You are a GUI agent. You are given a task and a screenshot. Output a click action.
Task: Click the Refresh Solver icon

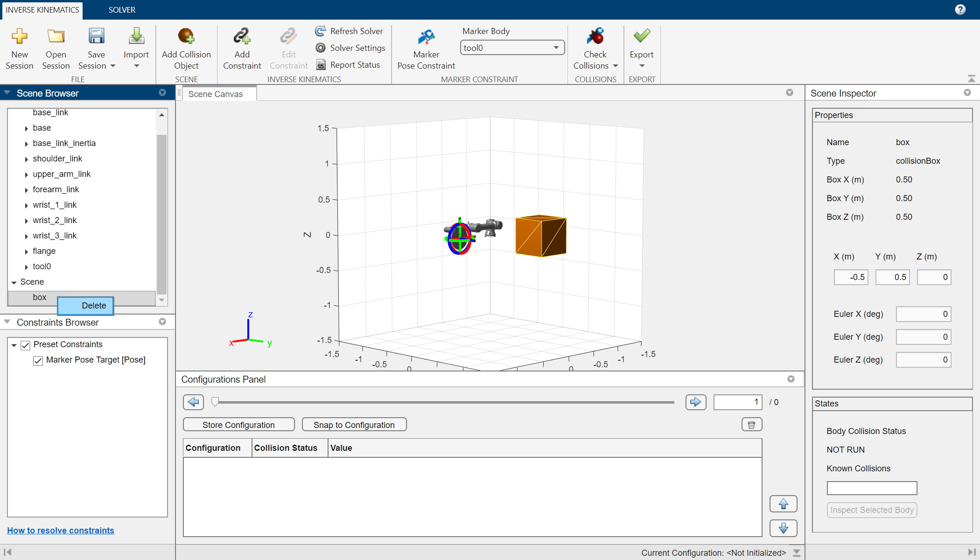point(321,31)
